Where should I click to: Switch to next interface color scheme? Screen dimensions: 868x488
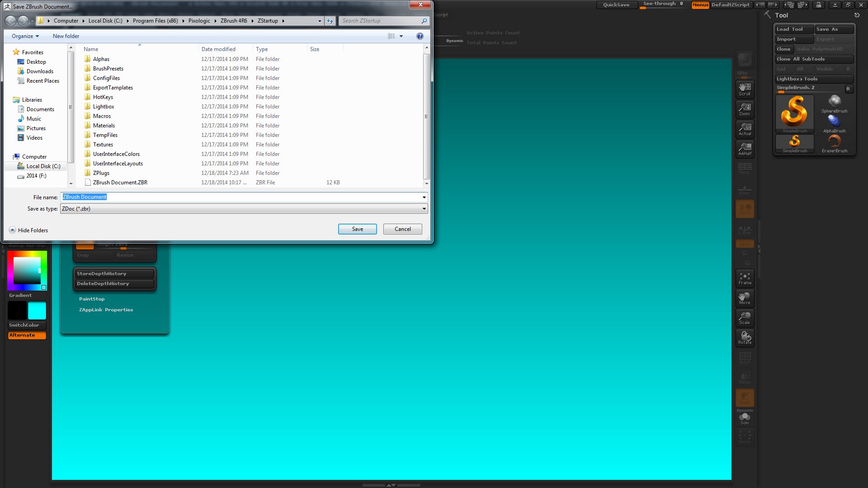pyautogui.click(x=773, y=5)
